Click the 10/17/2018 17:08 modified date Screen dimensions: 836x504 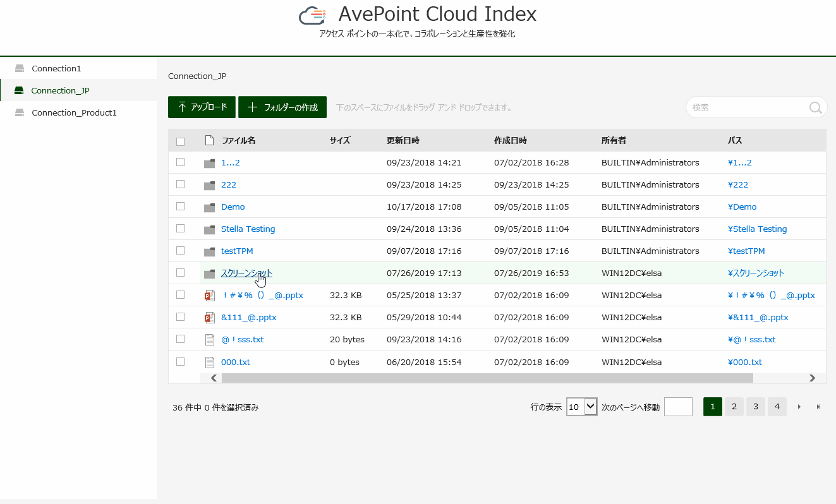click(424, 207)
